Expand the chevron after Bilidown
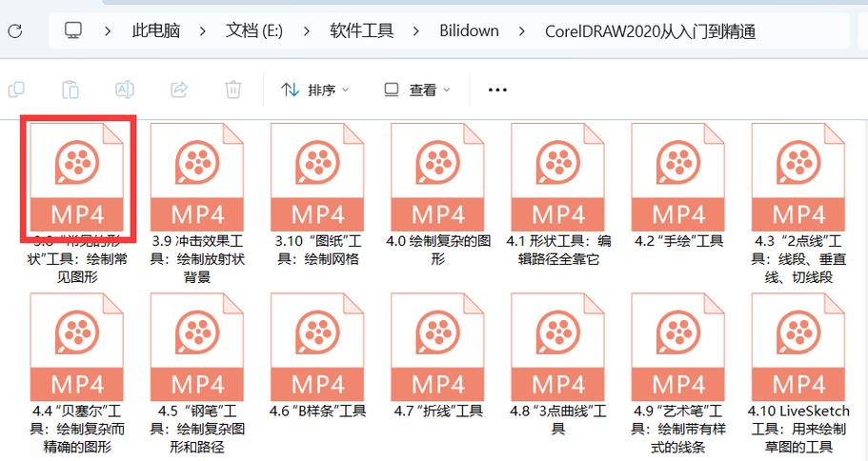 click(521, 31)
